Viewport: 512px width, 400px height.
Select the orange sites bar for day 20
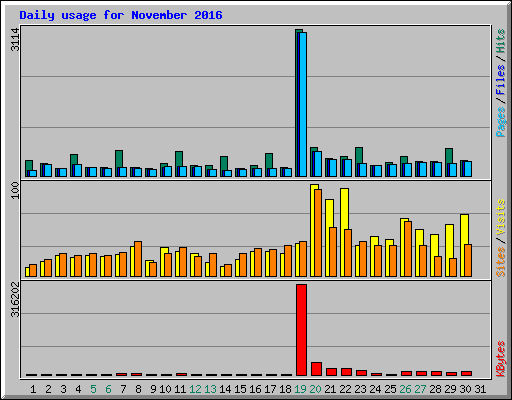318,233
